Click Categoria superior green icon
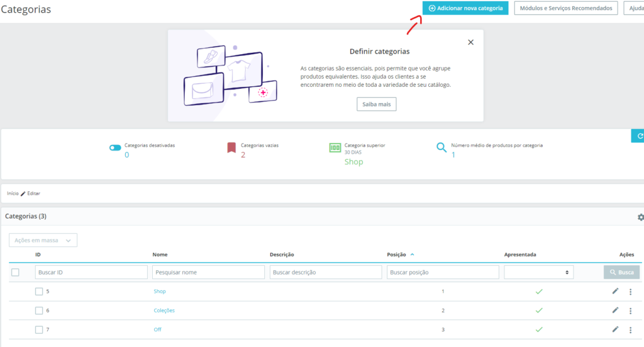 (335, 147)
